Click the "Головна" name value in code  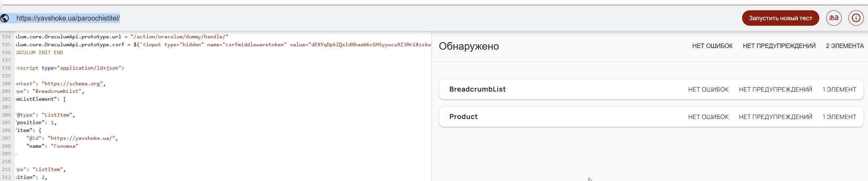pyautogui.click(x=64, y=146)
